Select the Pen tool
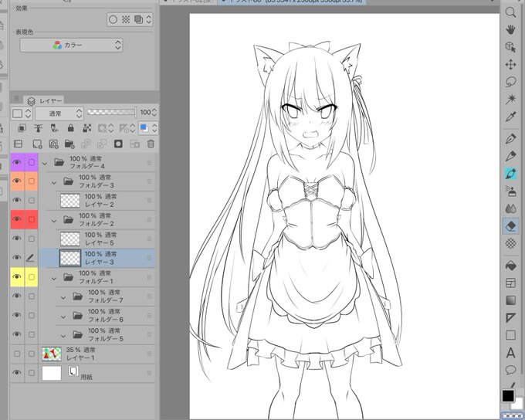The image size is (525, 420). [x=510, y=139]
